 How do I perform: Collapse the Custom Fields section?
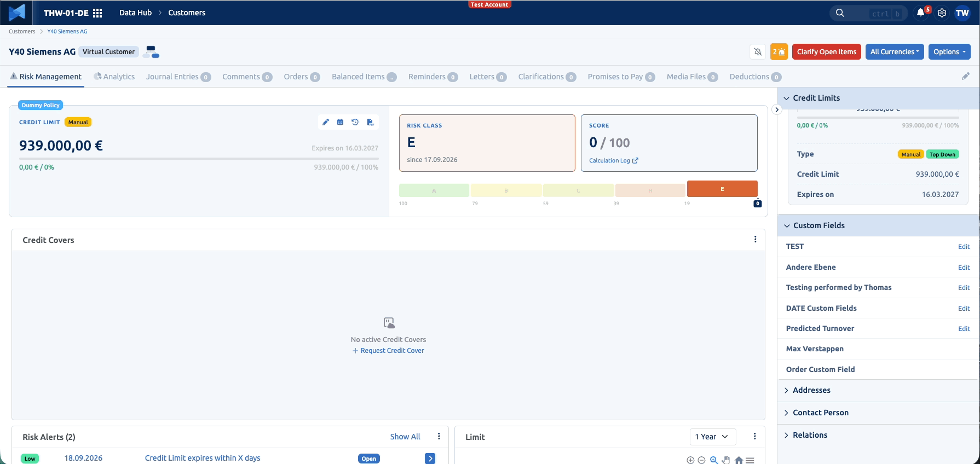878,225
